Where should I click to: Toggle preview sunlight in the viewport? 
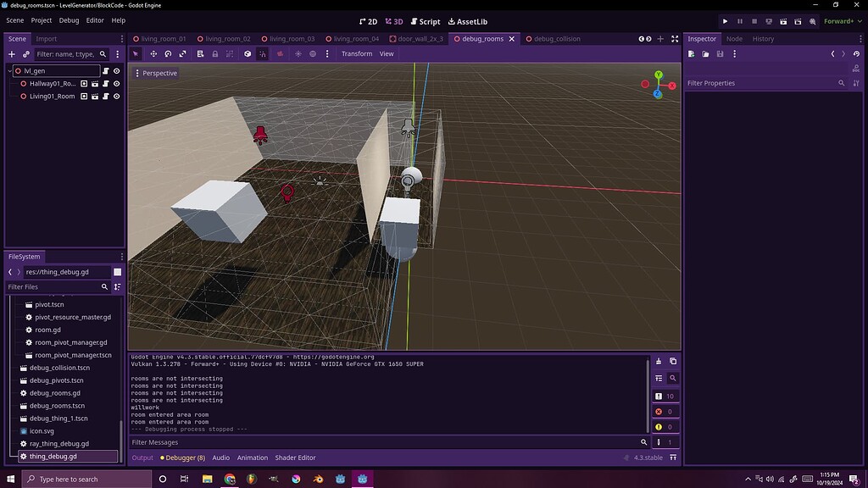pos(298,53)
